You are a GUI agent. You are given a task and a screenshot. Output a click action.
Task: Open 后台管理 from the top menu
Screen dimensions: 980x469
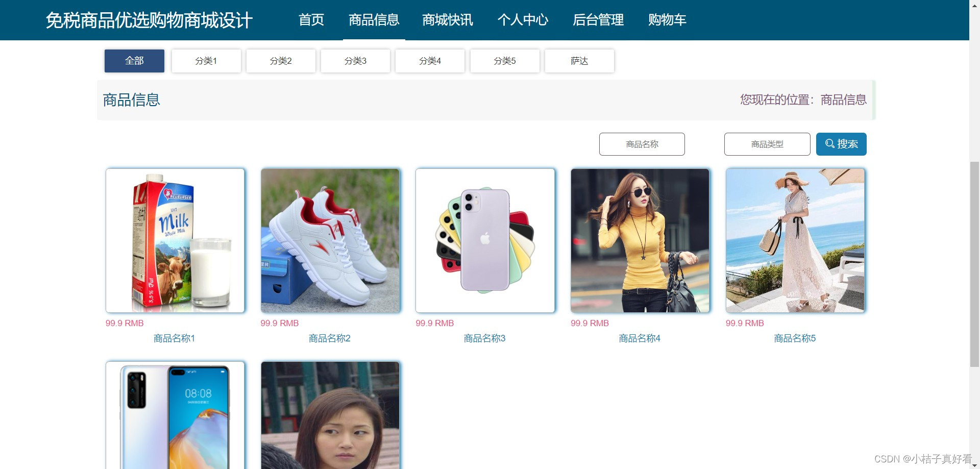(x=598, y=20)
